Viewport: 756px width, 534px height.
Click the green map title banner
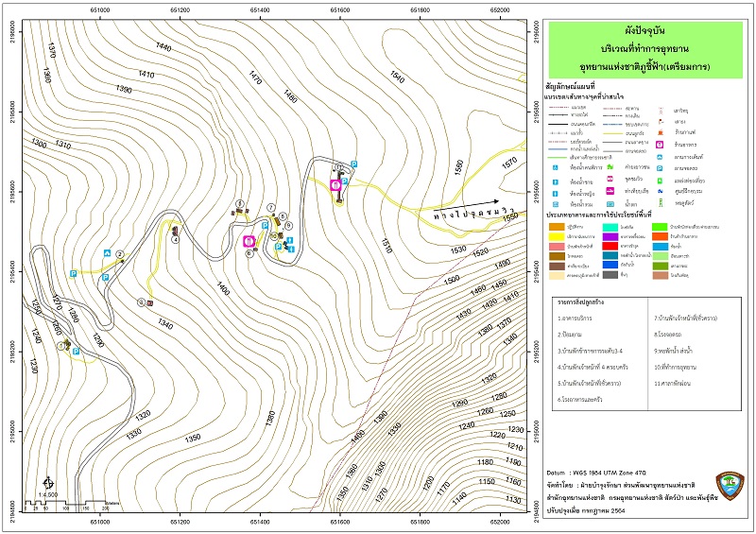pyautogui.click(x=645, y=50)
